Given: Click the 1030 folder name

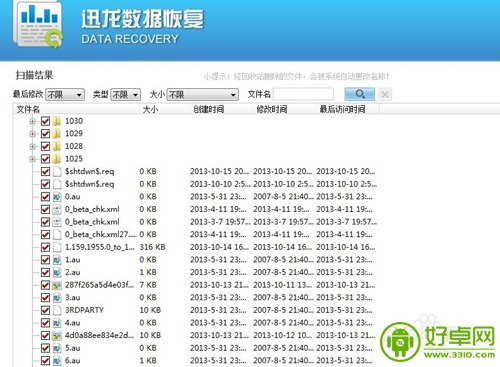Looking at the screenshot, I should [74, 121].
